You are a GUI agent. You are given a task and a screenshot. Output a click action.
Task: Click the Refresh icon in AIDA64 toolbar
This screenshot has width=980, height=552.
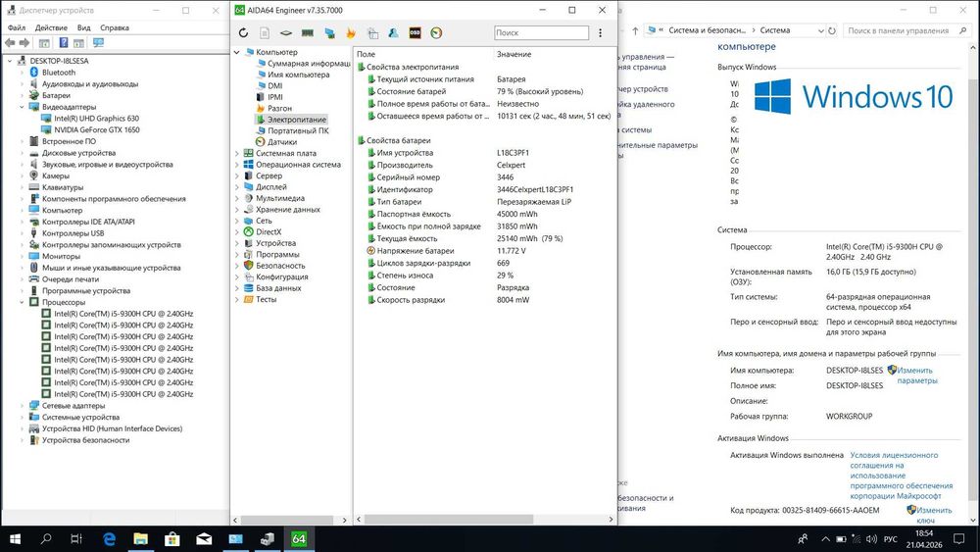(x=243, y=33)
